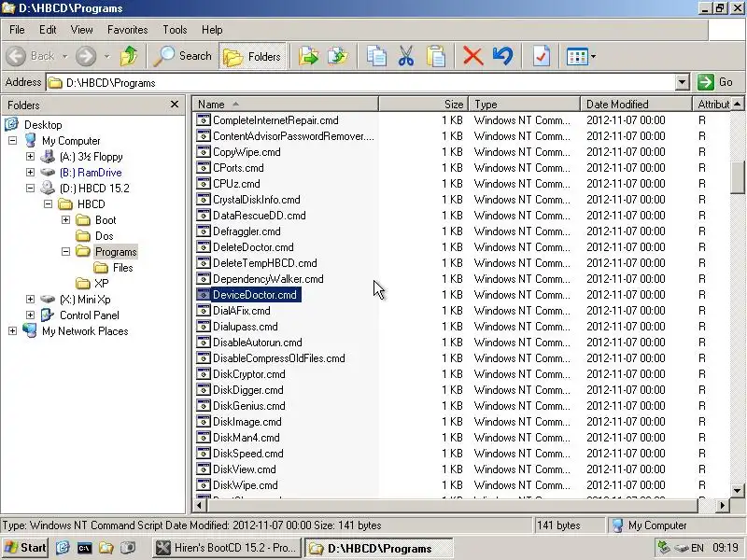747x560 pixels.
Task: Select CompleteInternetRepair.cmd file name
Action: pos(275,120)
